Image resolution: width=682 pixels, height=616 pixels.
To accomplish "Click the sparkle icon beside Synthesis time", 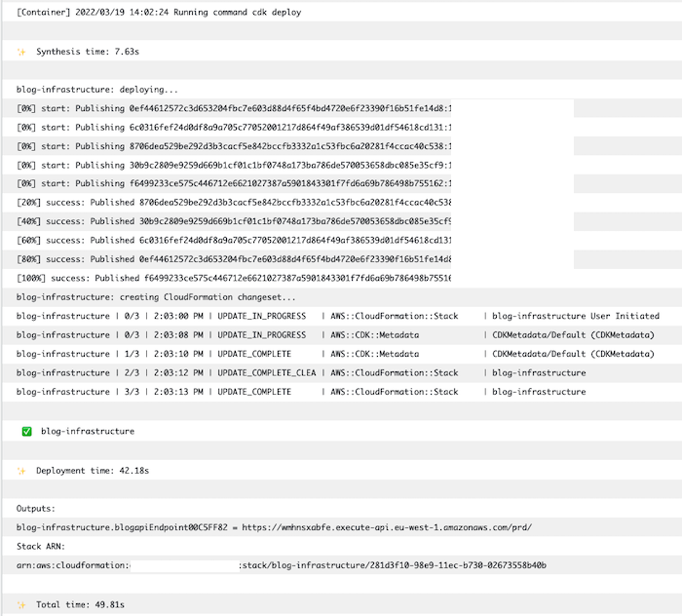I will tap(21, 53).
